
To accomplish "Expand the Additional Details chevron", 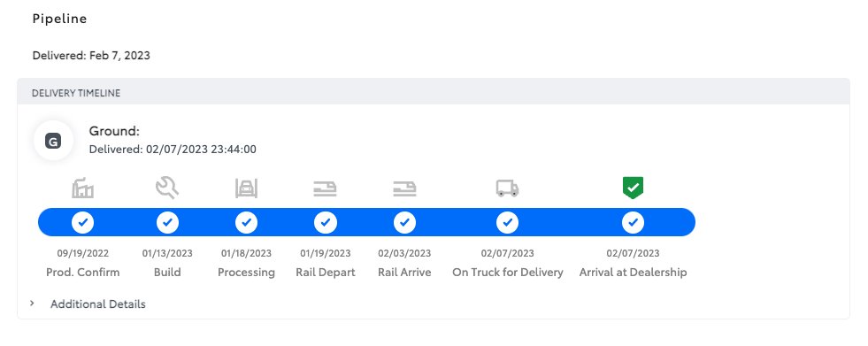I will [32, 304].
